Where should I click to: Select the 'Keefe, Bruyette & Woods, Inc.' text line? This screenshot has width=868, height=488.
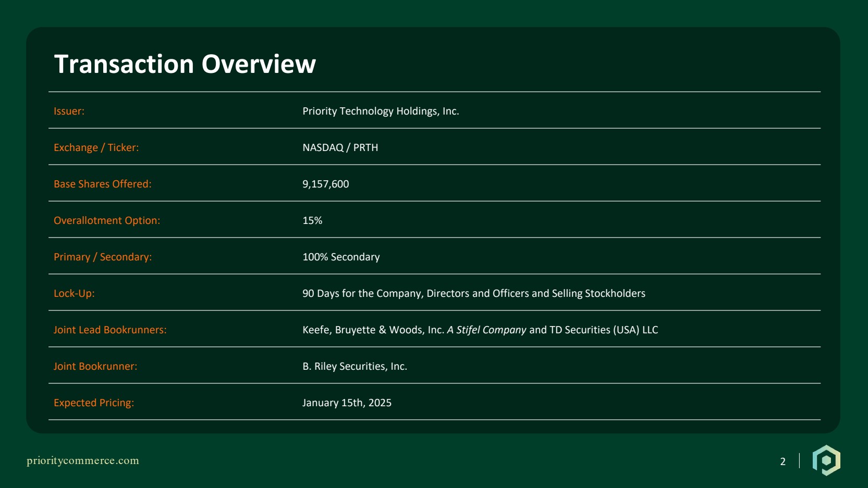(x=480, y=330)
